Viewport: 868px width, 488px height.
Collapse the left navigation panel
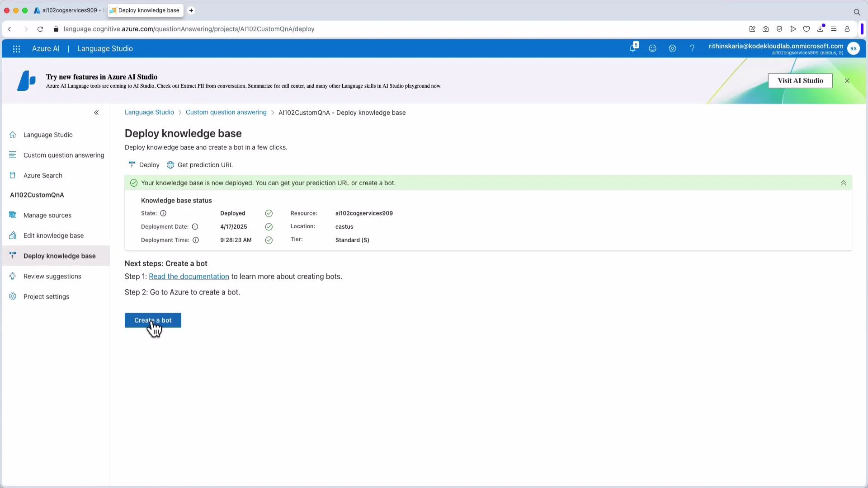(96, 113)
